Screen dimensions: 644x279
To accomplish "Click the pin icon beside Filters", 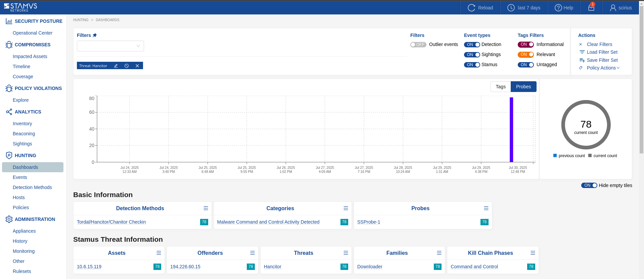I will [x=95, y=35].
